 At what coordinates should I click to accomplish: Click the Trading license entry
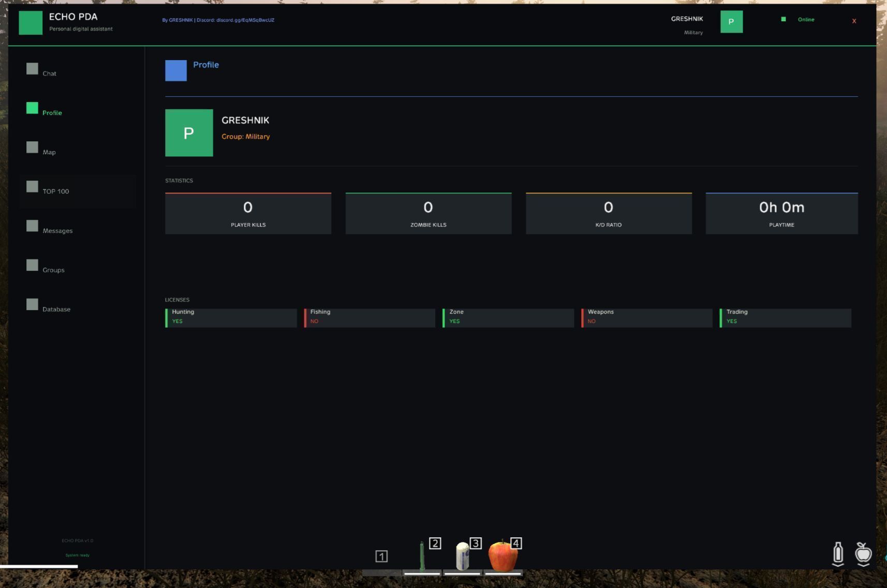[786, 318]
